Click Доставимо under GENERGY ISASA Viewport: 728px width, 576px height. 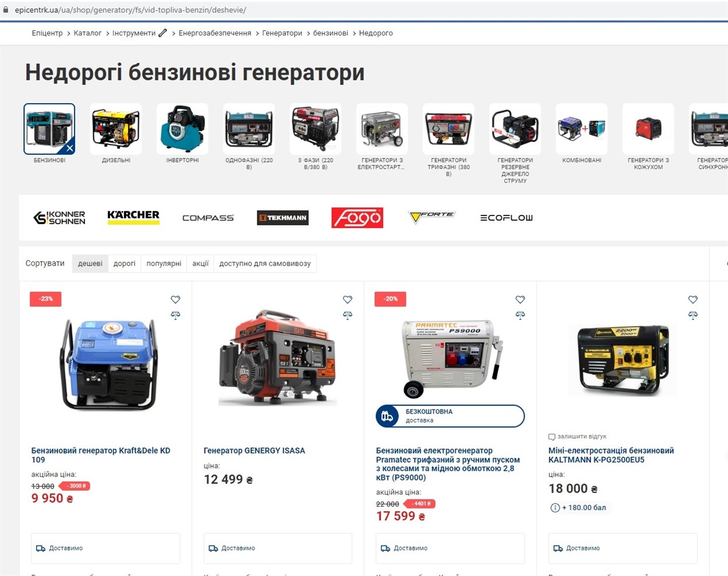pyautogui.click(x=278, y=549)
